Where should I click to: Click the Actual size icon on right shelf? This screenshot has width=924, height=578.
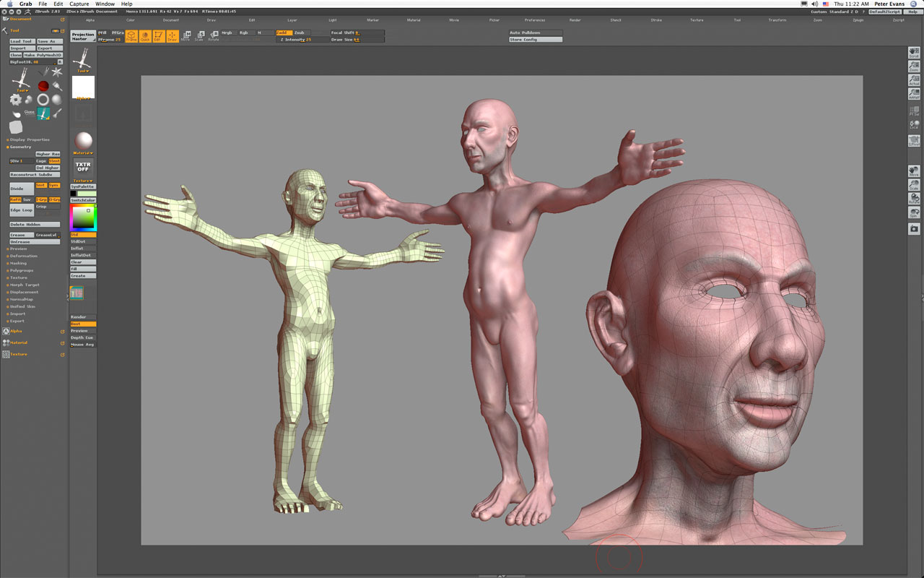(914, 80)
